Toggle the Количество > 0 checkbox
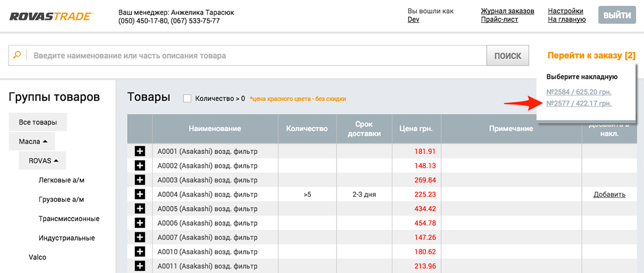This screenshot has width=644, height=273. coord(187,98)
